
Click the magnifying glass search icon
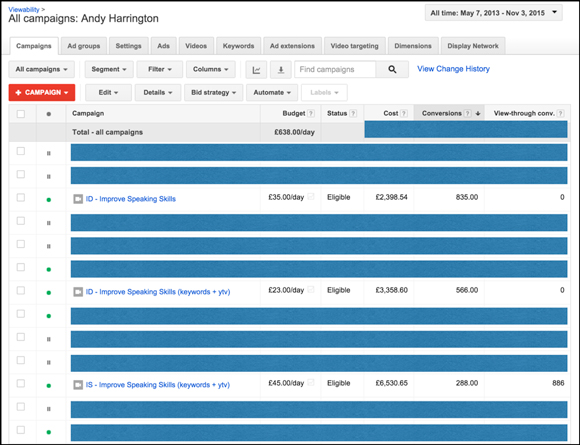click(x=392, y=70)
